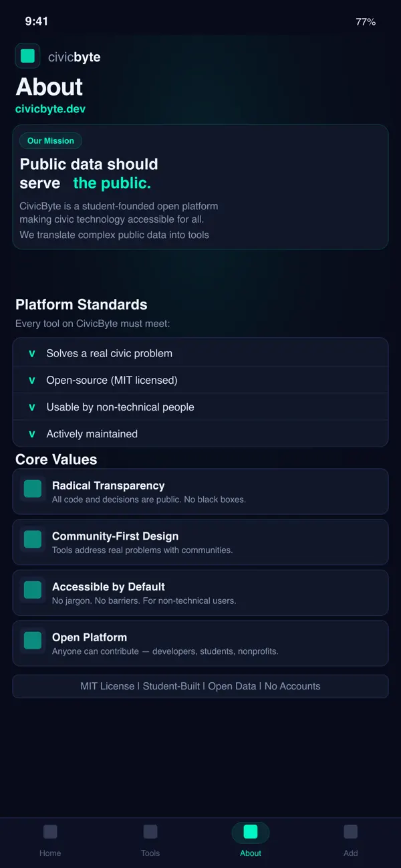The image size is (401, 868).
Task: Tap the highlighted About icon
Action: point(251,831)
